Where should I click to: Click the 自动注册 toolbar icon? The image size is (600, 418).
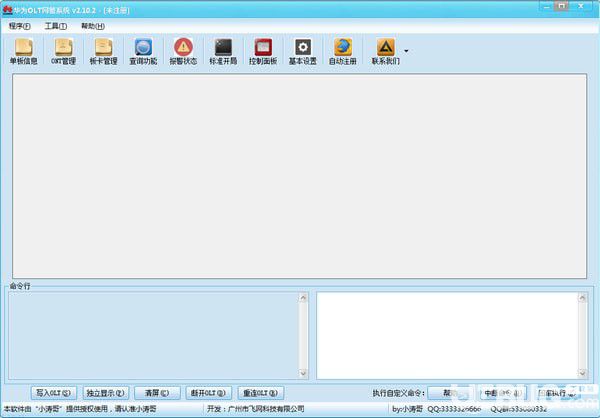(342, 51)
